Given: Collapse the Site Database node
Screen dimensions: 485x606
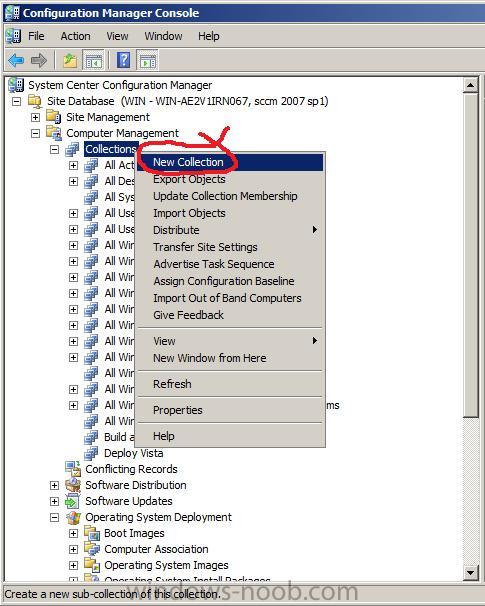Looking at the screenshot, I should [x=16, y=101].
